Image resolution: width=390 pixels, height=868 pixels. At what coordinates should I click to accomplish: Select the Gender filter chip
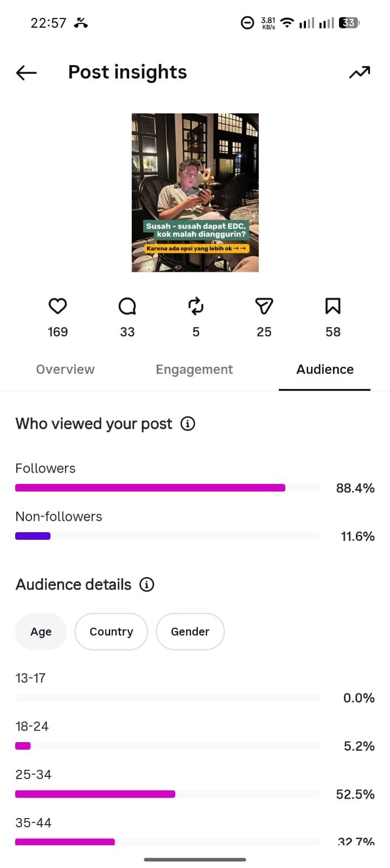[x=190, y=631]
